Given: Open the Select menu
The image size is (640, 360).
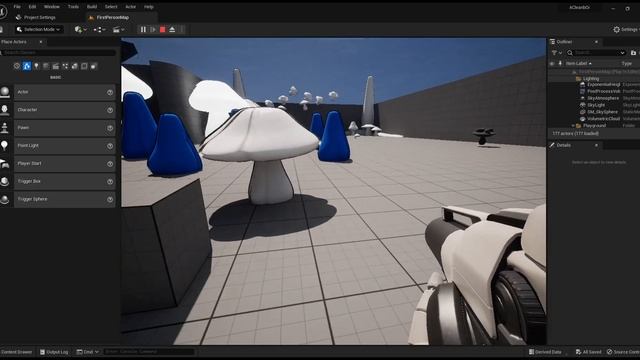Looking at the screenshot, I should [111, 7].
